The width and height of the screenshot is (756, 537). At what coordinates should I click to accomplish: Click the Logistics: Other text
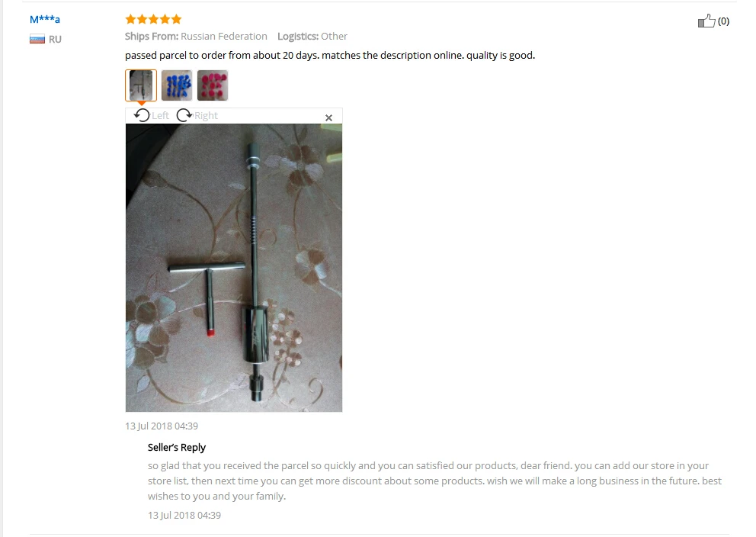click(x=312, y=36)
